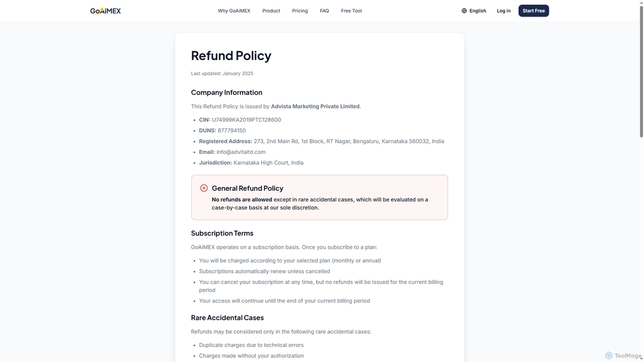
Task: Click the Rare Accidental Cases heading
Action: pyautogui.click(x=227, y=318)
